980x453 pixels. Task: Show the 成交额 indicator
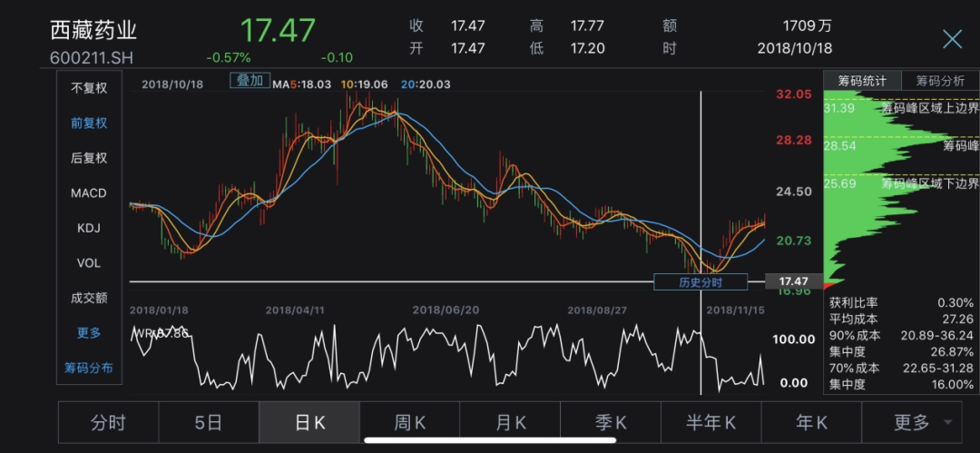[89, 298]
